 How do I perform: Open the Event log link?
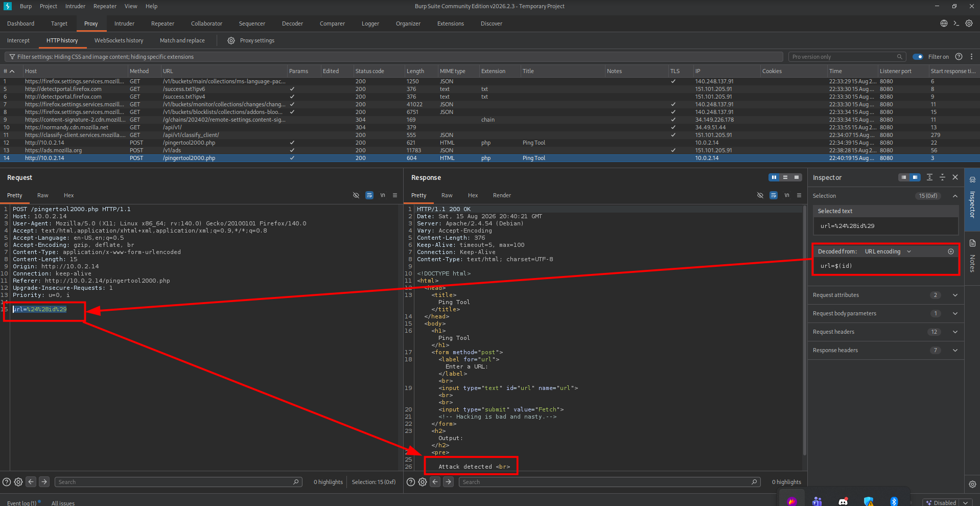[x=21, y=503]
